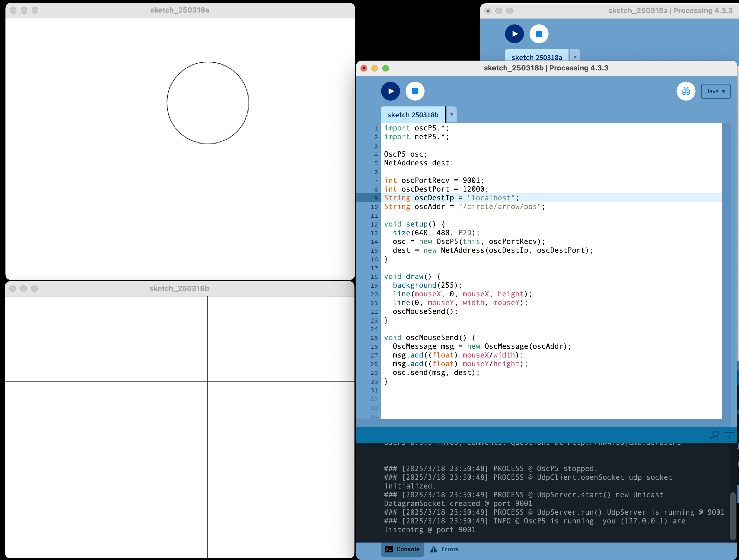Click "OscP5 osc;" on line 4
This screenshot has width=739, height=560.
406,154
